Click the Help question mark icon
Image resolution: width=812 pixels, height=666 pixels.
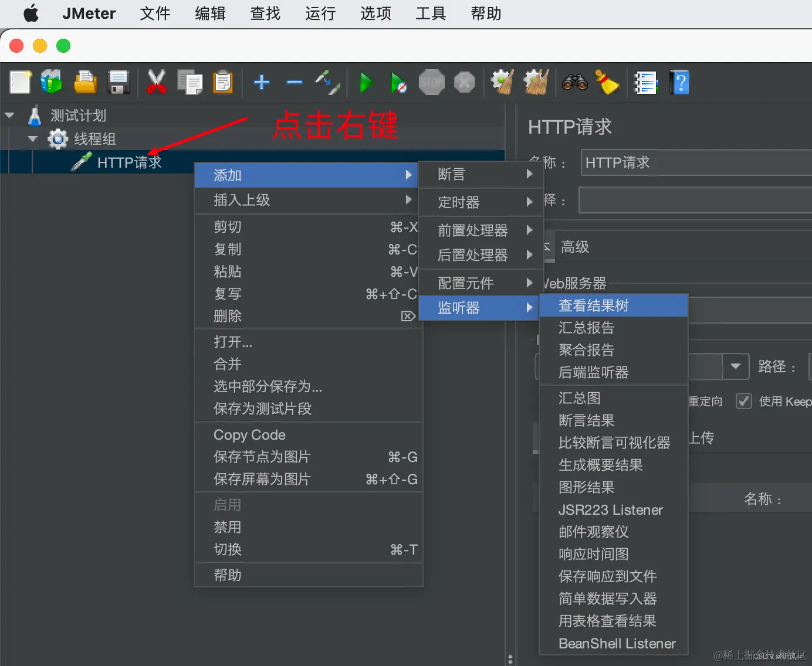[679, 83]
